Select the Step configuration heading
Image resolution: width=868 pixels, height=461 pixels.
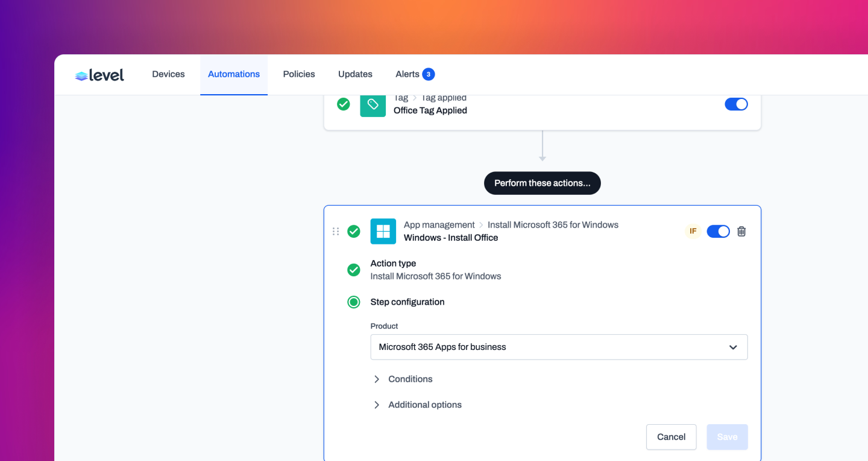407,302
